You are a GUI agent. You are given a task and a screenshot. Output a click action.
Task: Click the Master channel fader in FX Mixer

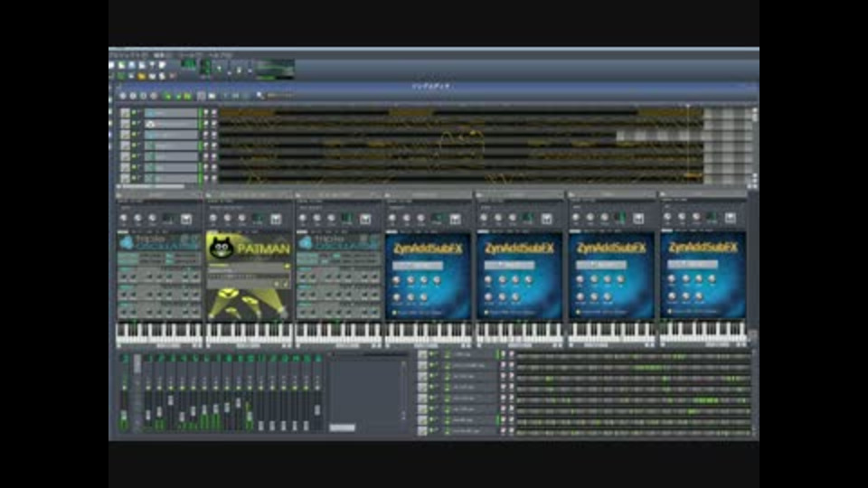124,416
